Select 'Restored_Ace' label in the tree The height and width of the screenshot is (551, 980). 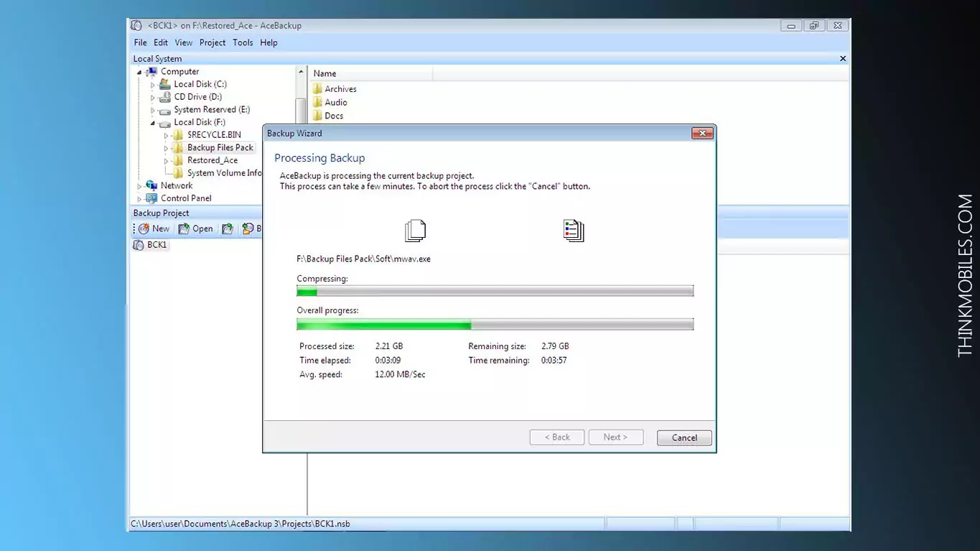tap(213, 160)
